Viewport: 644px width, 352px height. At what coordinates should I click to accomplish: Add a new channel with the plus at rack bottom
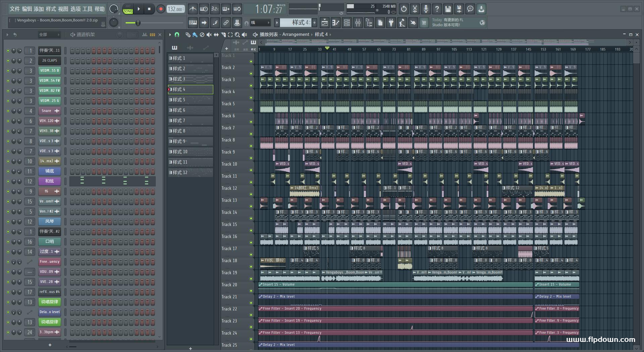(x=50, y=345)
